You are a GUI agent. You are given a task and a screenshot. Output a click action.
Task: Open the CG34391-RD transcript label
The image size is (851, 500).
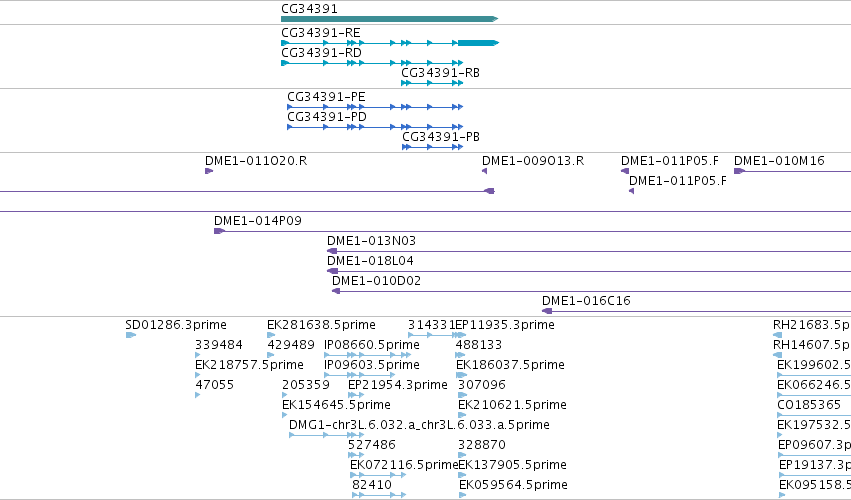pyautogui.click(x=321, y=53)
